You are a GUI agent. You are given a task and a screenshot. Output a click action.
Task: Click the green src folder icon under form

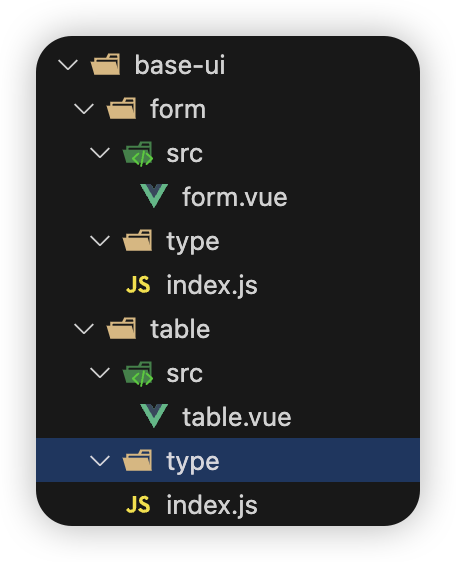pyautogui.click(x=138, y=154)
